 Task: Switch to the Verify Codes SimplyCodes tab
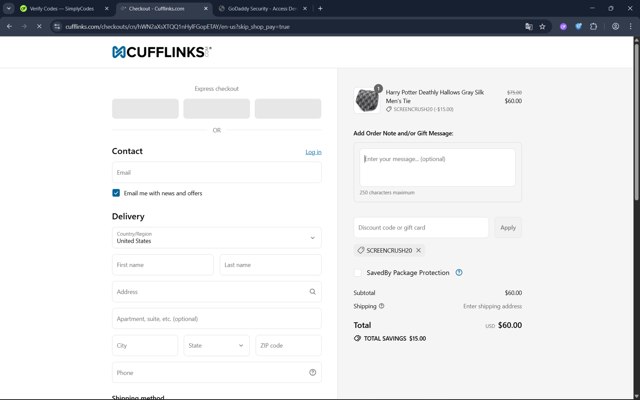61,8
